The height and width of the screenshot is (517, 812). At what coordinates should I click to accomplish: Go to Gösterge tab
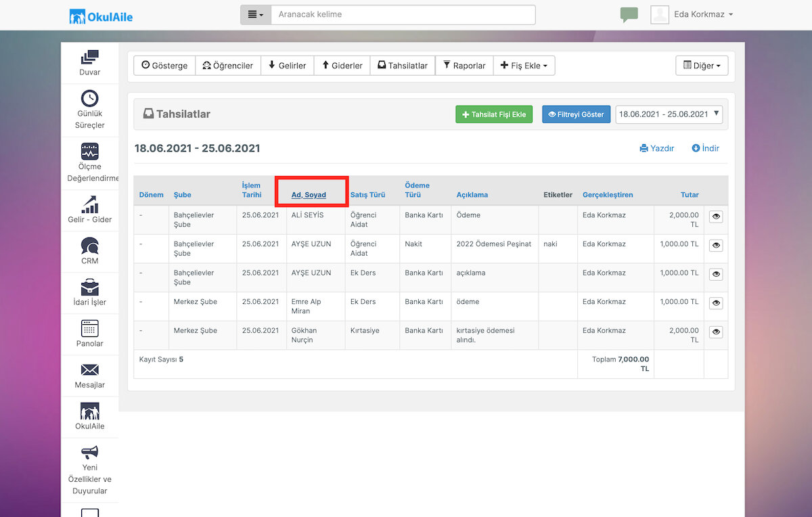point(164,66)
